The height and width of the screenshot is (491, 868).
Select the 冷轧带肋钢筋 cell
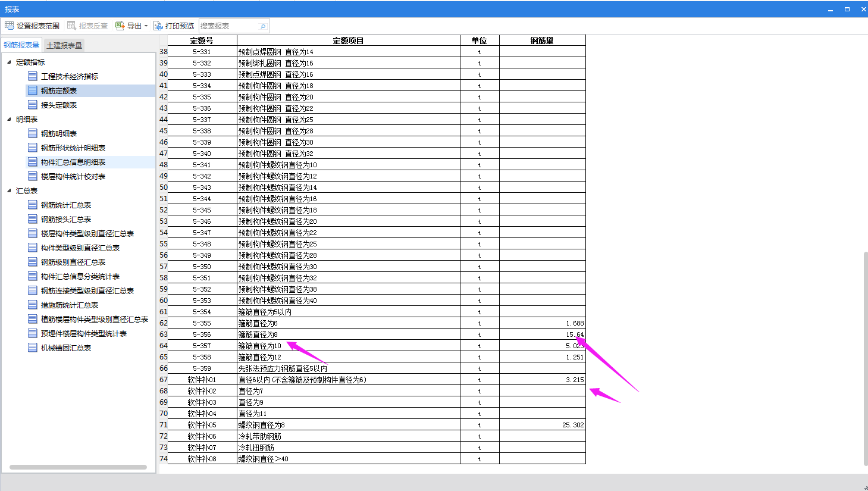(x=348, y=436)
